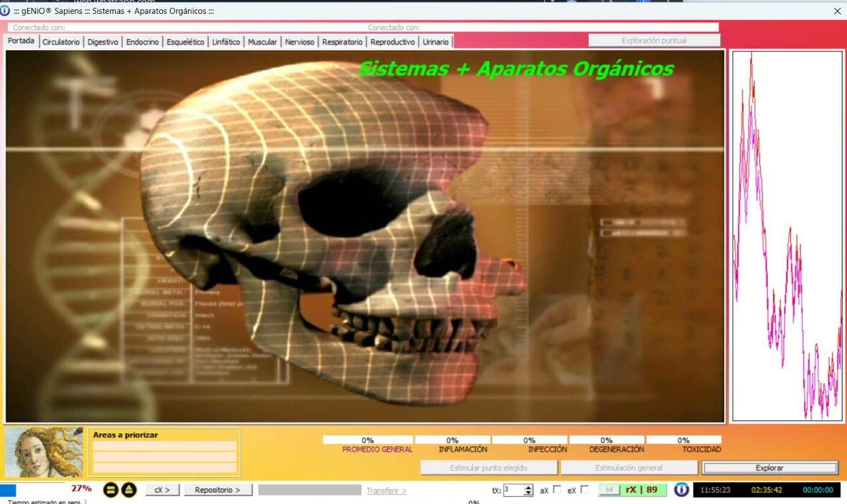Click the round yellow equals-sign icon
Viewport: 847px width, 504px height.
click(x=111, y=490)
